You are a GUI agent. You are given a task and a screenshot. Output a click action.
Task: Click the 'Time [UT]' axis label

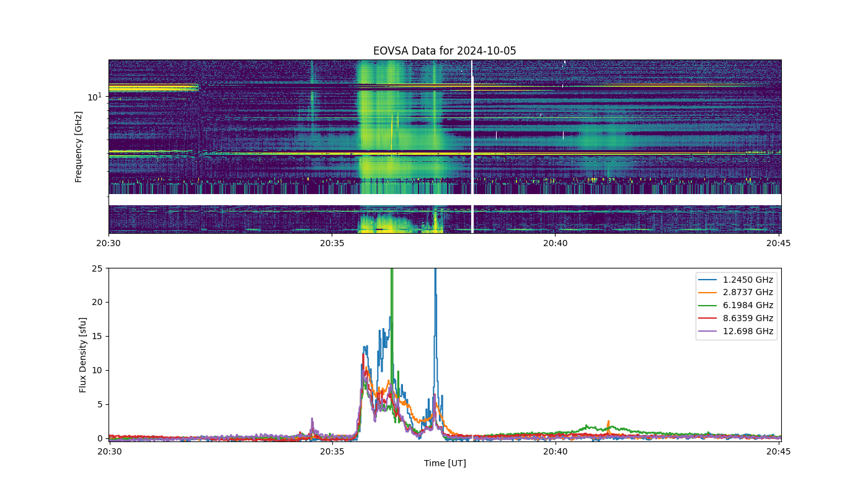coord(445,463)
